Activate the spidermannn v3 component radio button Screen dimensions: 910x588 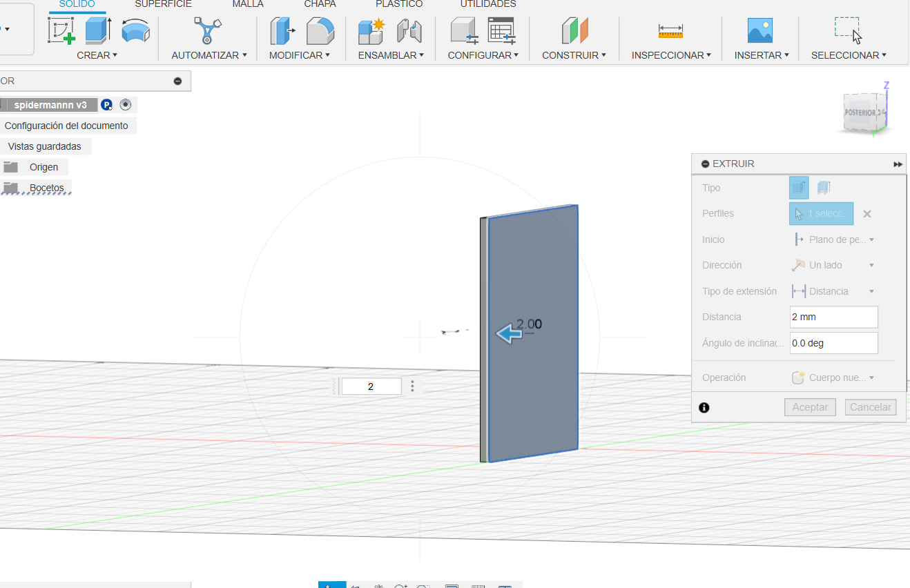tap(125, 105)
